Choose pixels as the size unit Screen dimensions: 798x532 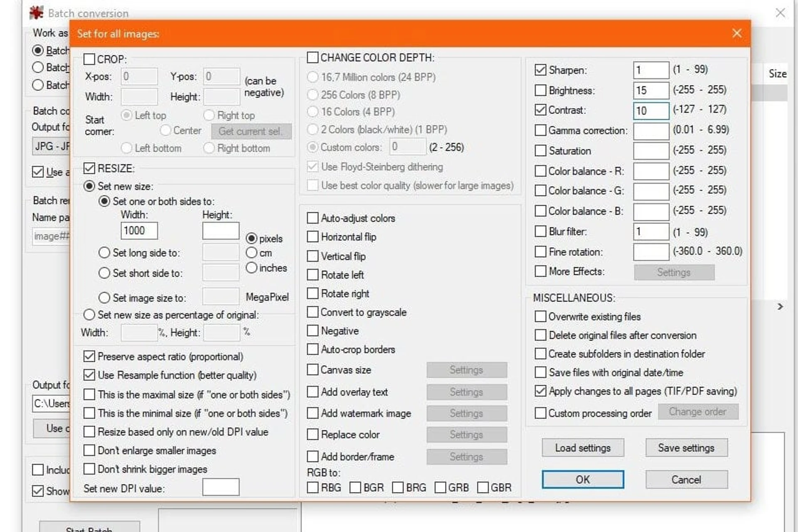click(251, 238)
